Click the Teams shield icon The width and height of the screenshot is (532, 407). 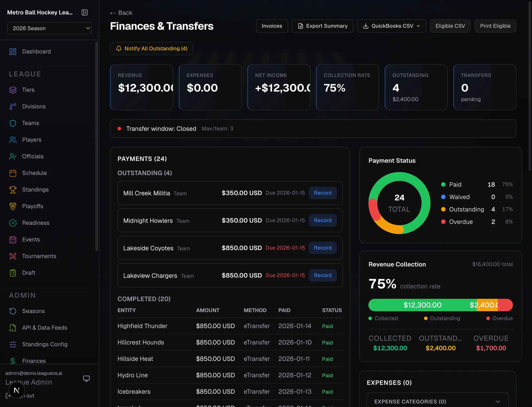pyautogui.click(x=13, y=123)
